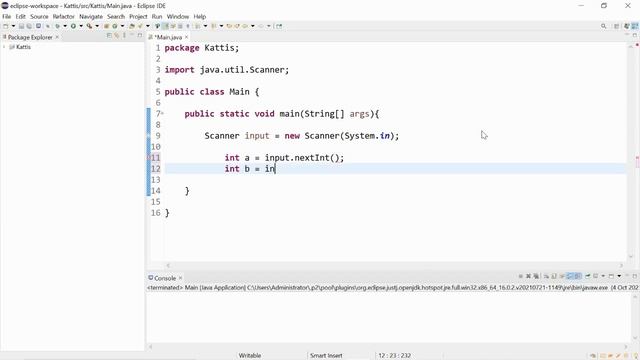This screenshot has height=360, width=640.
Task: Open the Package Explorer view menu
Action: click(124, 36)
